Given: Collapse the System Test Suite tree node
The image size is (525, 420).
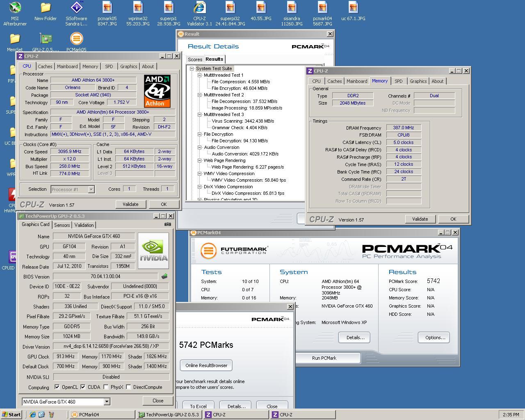Looking at the screenshot, I should pyautogui.click(x=192, y=68).
